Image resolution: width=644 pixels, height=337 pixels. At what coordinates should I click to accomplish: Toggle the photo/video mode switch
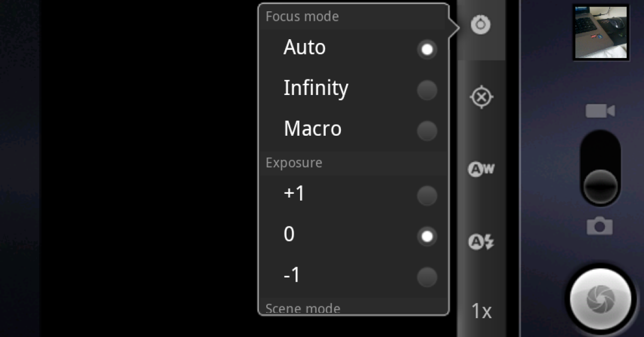(x=600, y=167)
